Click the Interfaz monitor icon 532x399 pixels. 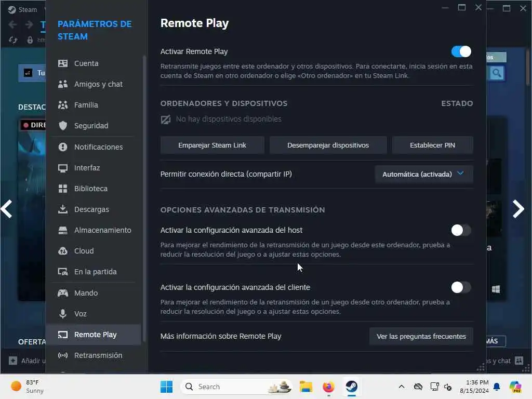click(63, 168)
